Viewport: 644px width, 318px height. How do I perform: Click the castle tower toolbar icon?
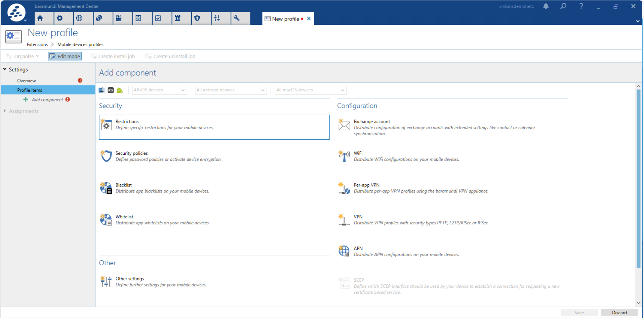(177, 18)
